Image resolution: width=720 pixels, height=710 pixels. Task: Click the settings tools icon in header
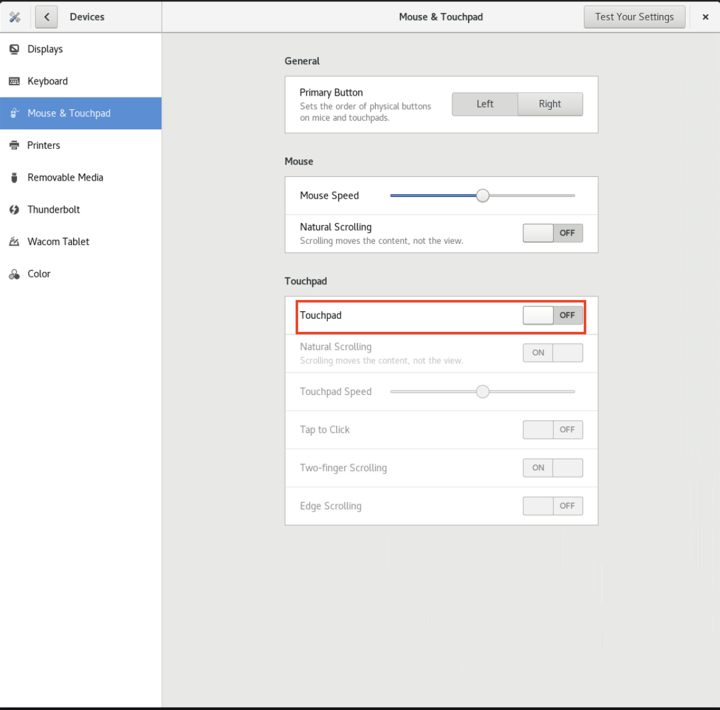15,17
